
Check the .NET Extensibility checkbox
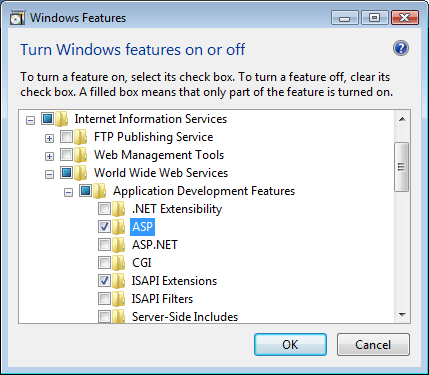pos(104,209)
